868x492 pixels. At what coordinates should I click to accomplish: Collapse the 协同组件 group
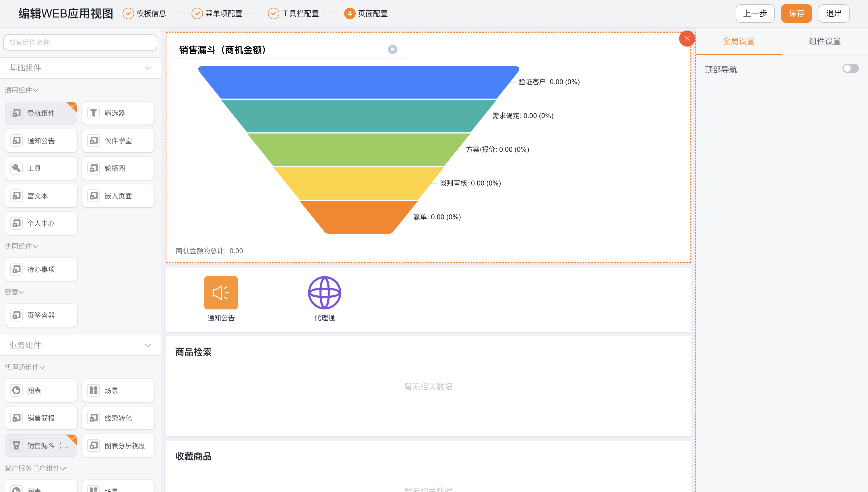(36, 246)
